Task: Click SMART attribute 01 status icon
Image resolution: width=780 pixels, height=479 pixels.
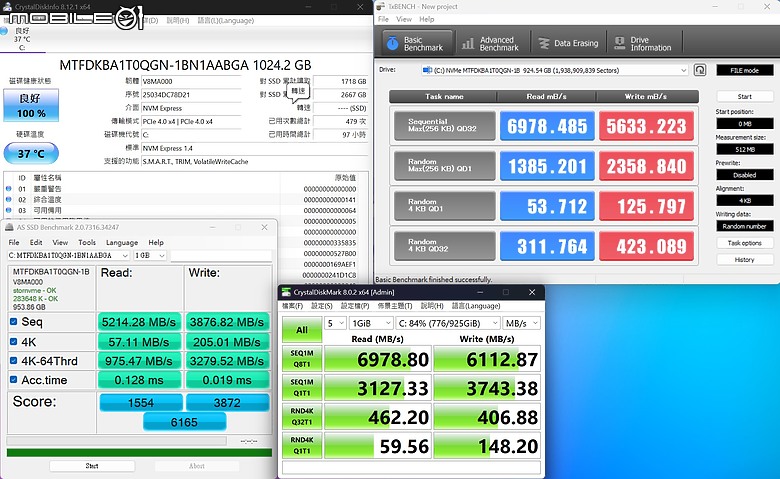Action: click(8, 189)
